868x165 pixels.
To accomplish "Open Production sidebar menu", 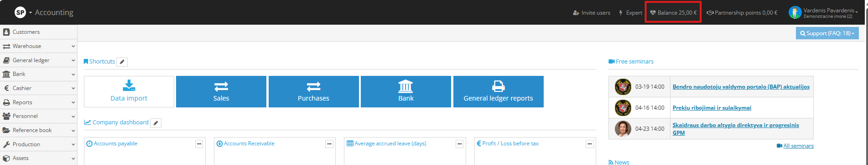I will (38, 144).
